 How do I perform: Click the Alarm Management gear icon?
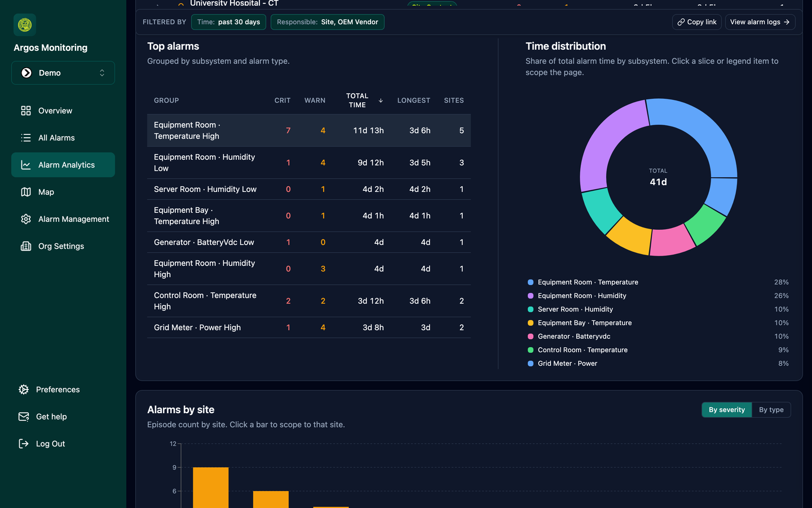click(26, 219)
